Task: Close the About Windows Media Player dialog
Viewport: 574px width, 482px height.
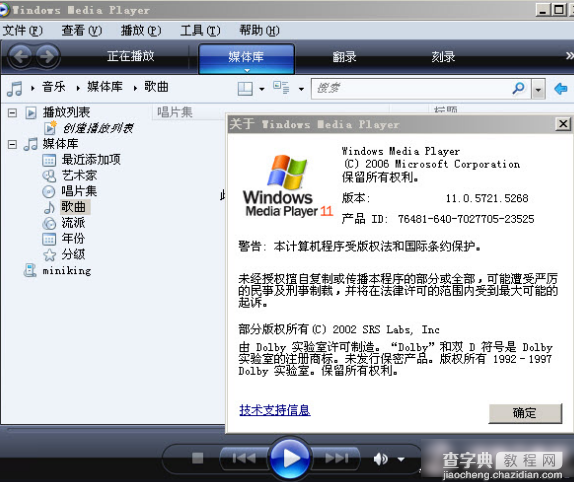Action: [563, 124]
